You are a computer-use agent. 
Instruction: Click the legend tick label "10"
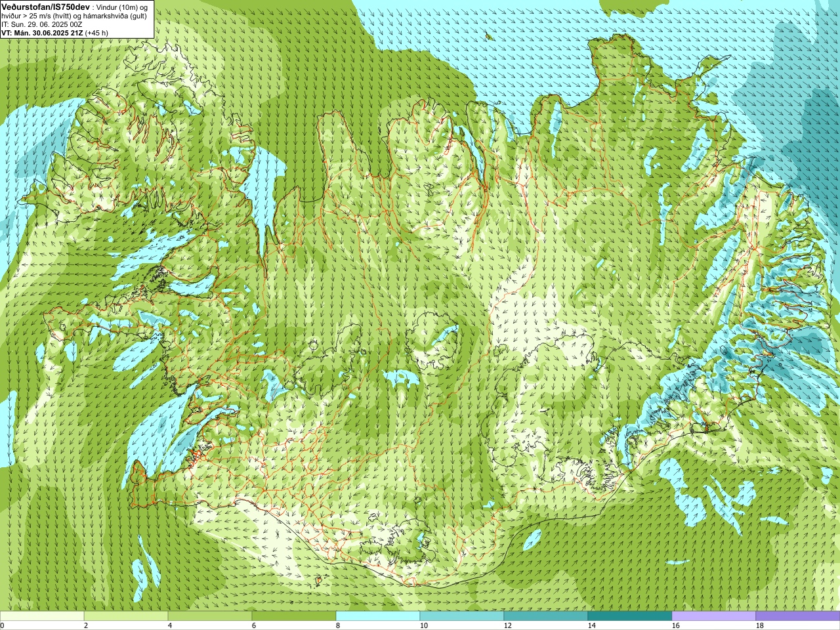click(424, 626)
